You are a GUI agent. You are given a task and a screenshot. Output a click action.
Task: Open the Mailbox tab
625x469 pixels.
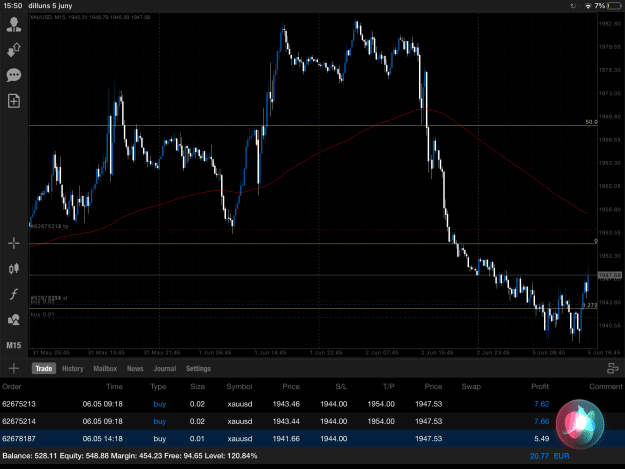point(105,369)
